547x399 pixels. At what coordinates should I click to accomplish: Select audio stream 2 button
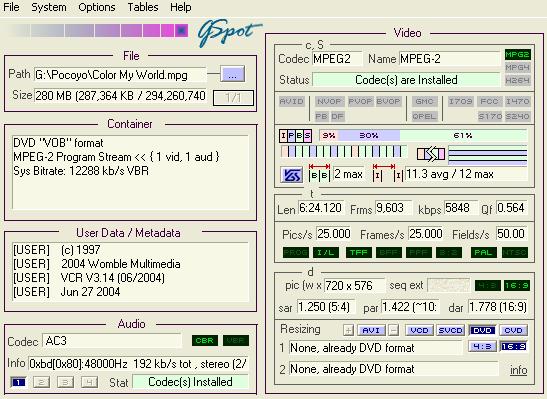click(41, 382)
